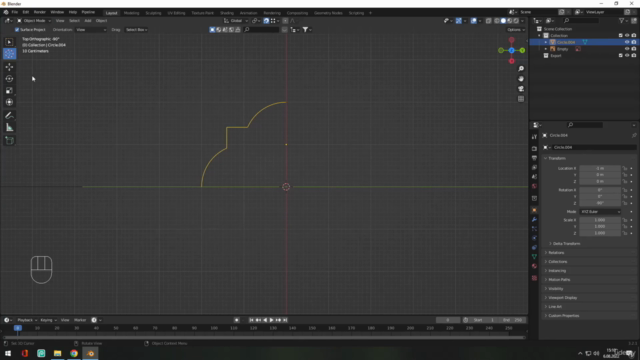The width and height of the screenshot is (640, 360).
Task: Open the Render properties tab
Action: click(x=534, y=149)
